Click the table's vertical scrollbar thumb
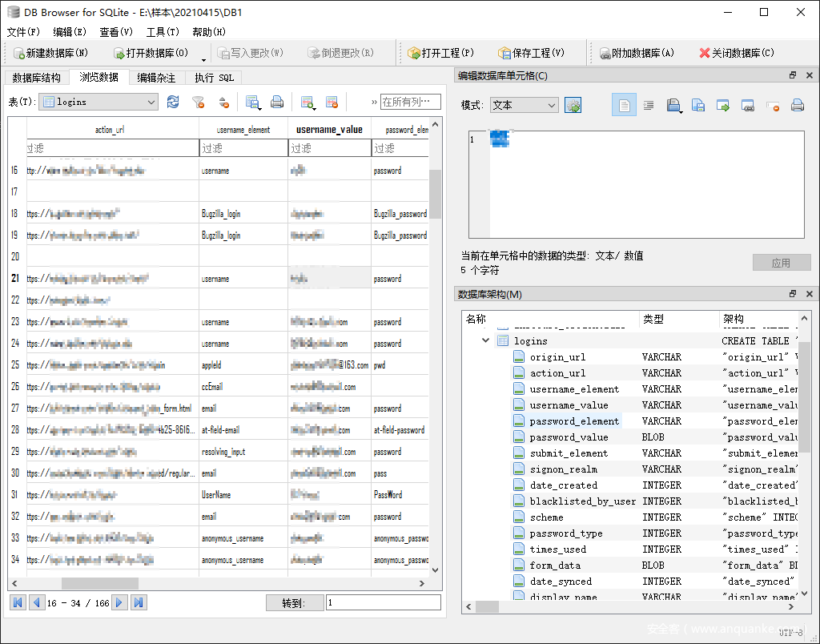Image resolution: width=820 pixels, height=644 pixels. 435,194
